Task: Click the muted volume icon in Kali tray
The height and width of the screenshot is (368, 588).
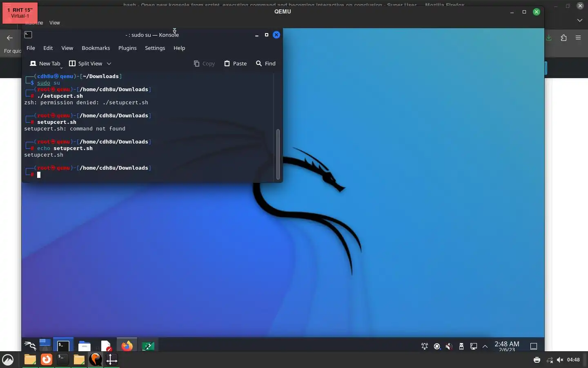Action: [449, 346]
